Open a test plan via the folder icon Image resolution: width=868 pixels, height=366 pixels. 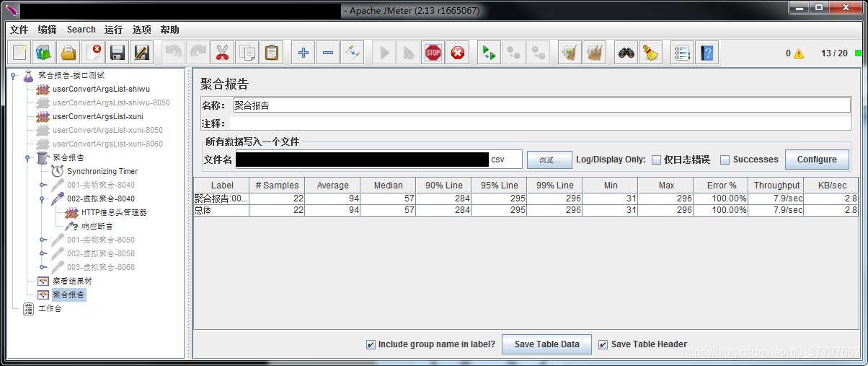coord(68,53)
